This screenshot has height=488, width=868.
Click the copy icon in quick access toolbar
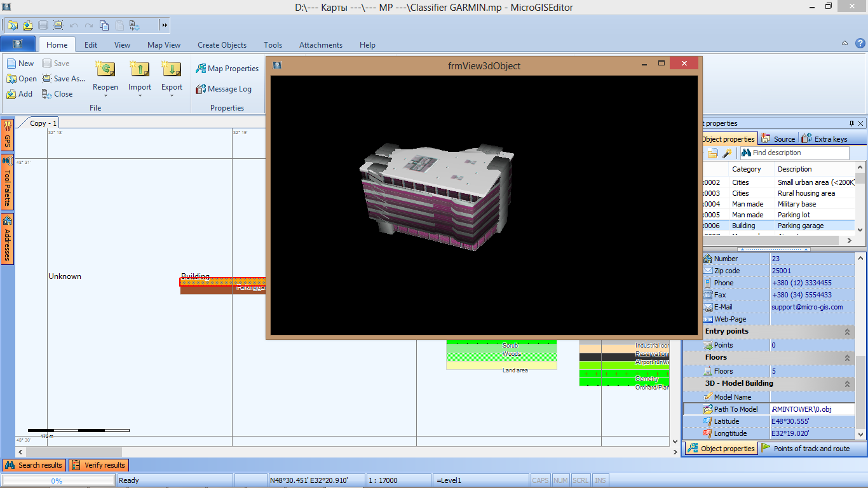point(104,25)
